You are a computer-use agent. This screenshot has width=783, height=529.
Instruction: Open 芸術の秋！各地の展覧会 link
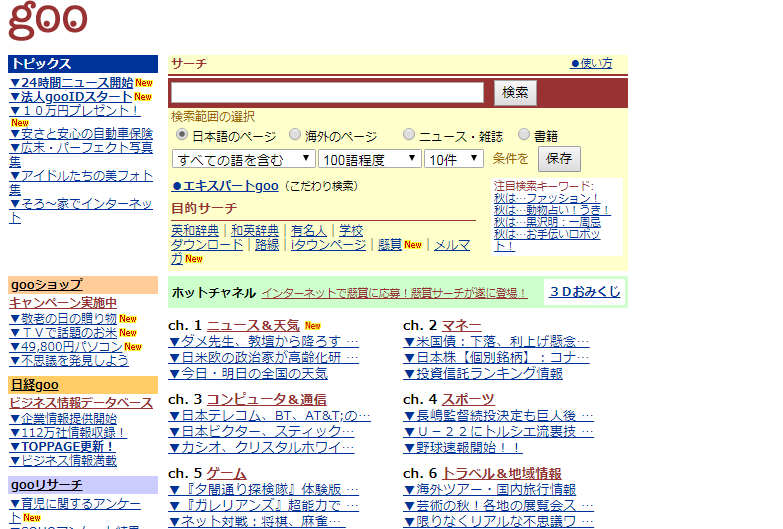[498, 506]
